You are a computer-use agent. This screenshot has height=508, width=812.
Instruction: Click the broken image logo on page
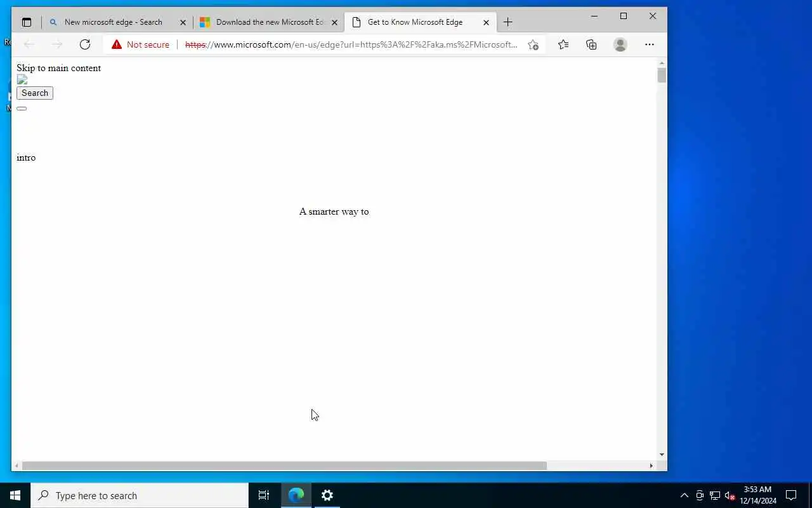click(22, 79)
